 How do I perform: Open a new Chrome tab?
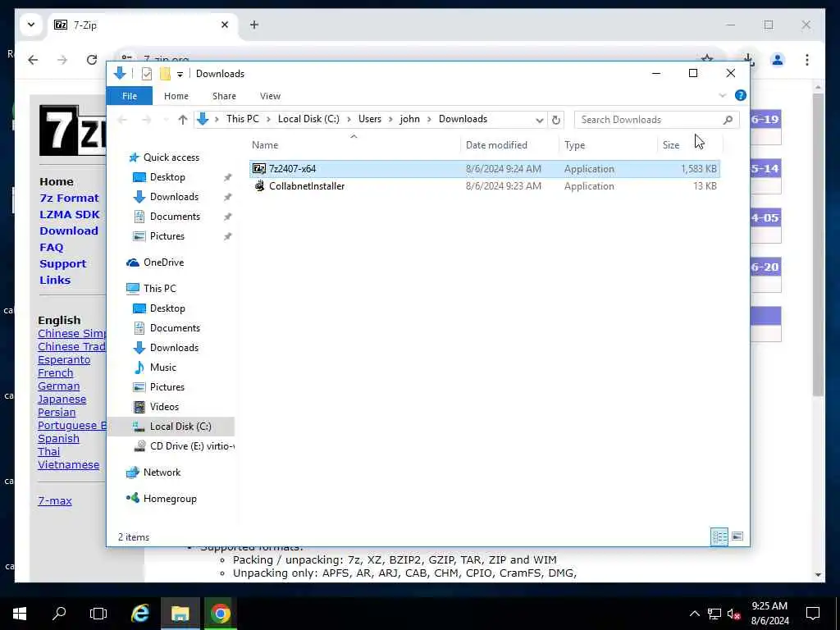coord(254,25)
